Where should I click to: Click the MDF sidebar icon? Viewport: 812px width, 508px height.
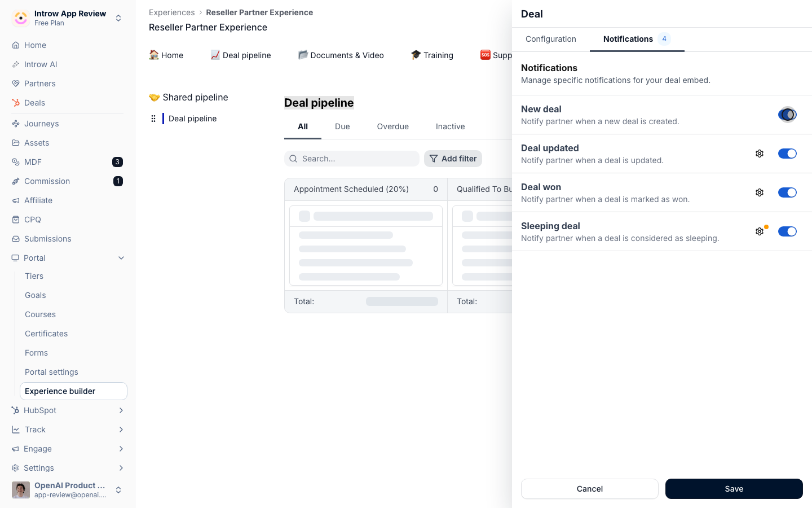16,162
